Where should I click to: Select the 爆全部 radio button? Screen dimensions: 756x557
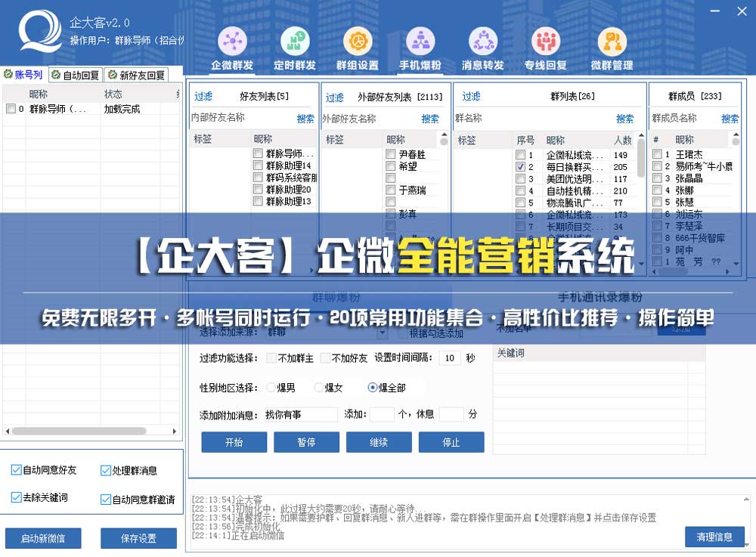tap(372, 388)
